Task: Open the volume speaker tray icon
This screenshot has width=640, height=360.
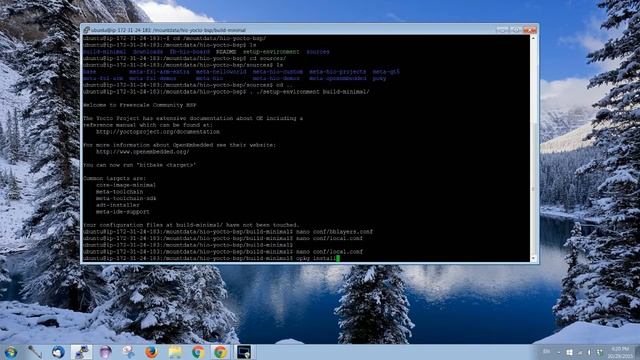Action: click(x=589, y=352)
